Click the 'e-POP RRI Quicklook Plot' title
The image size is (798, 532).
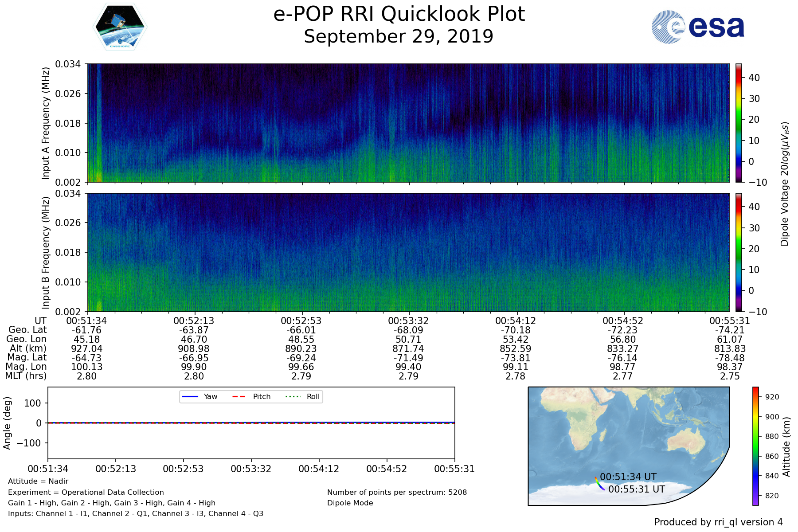click(x=399, y=14)
